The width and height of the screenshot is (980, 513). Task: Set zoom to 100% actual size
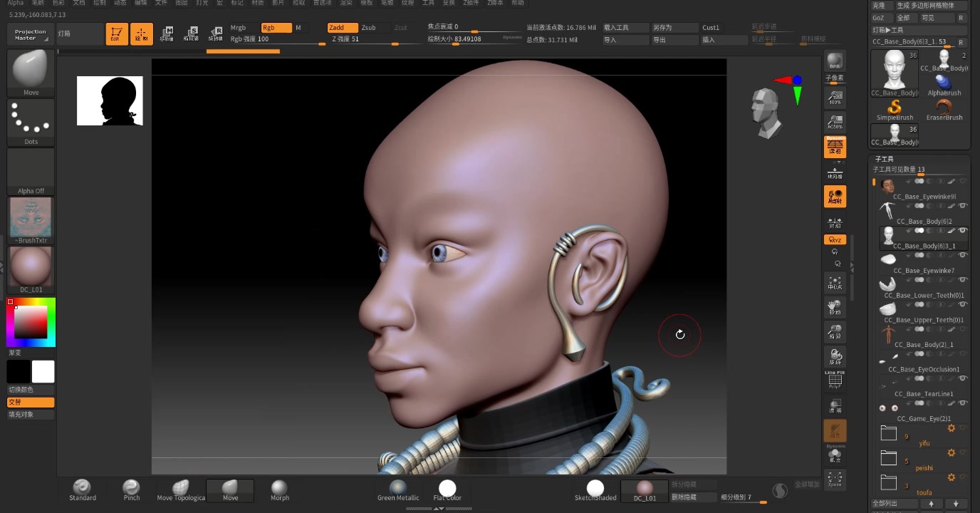click(835, 97)
